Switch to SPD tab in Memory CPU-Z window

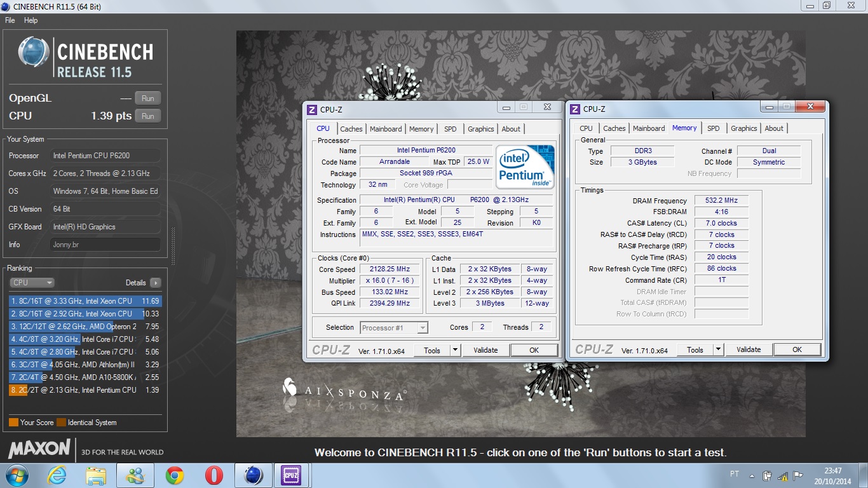click(x=714, y=128)
